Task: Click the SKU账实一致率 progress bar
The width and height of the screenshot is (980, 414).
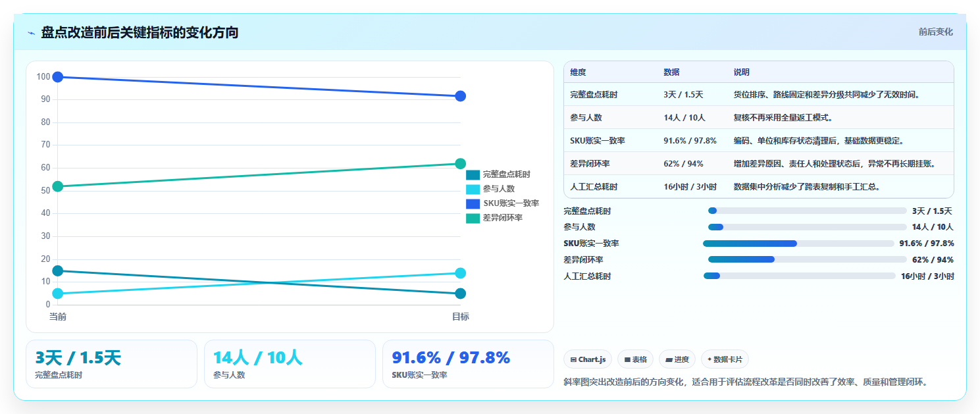Action: [798, 244]
